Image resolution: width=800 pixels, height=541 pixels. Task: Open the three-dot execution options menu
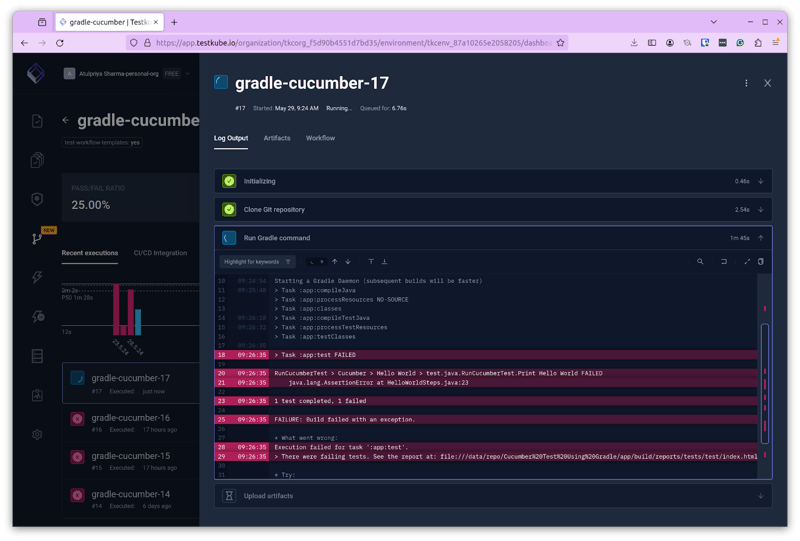746,84
